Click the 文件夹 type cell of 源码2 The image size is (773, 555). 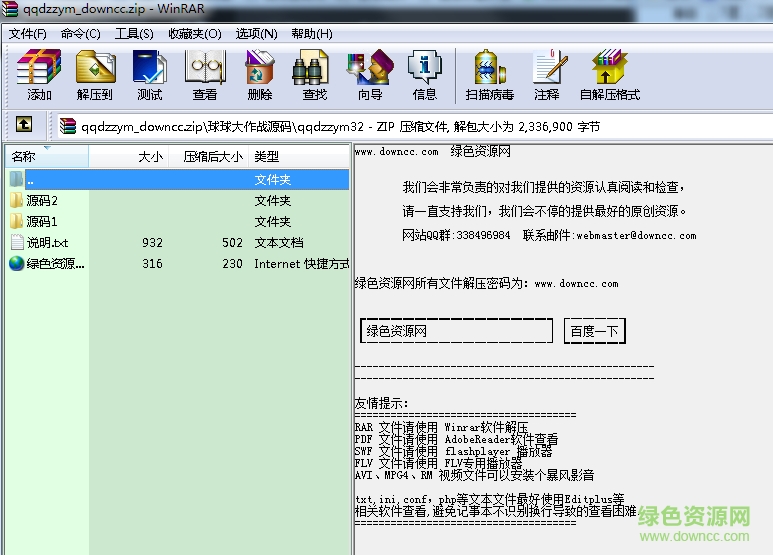273,200
